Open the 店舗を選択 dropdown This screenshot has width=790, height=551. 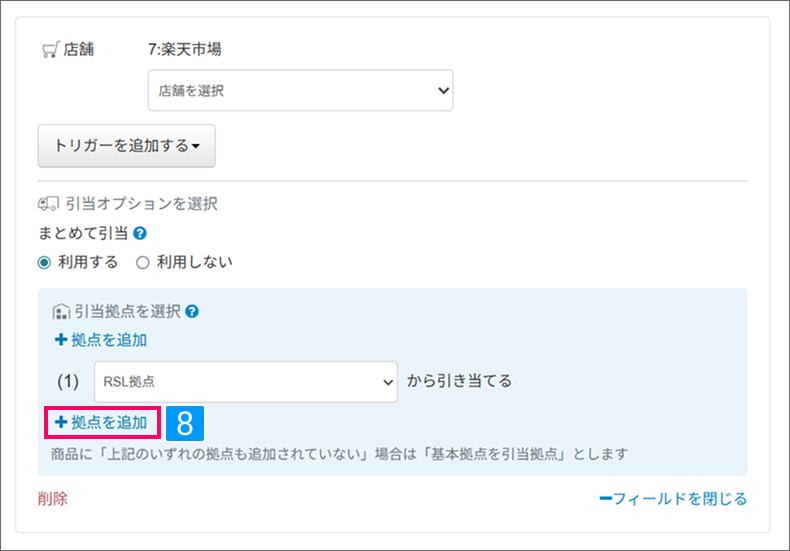click(300, 90)
